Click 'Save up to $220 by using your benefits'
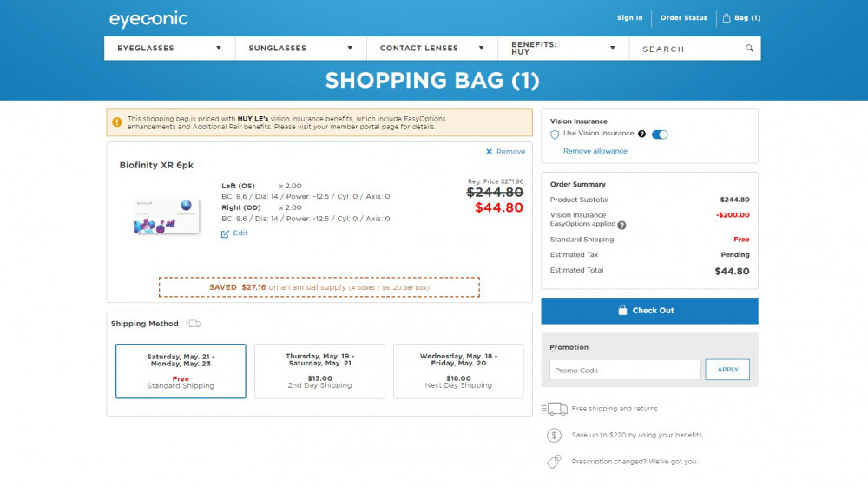868x486 pixels. [636, 435]
